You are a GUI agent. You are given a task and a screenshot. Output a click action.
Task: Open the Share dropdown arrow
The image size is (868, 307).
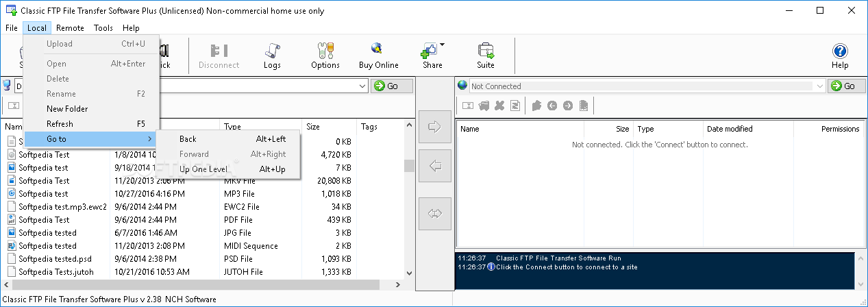[x=442, y=45]
